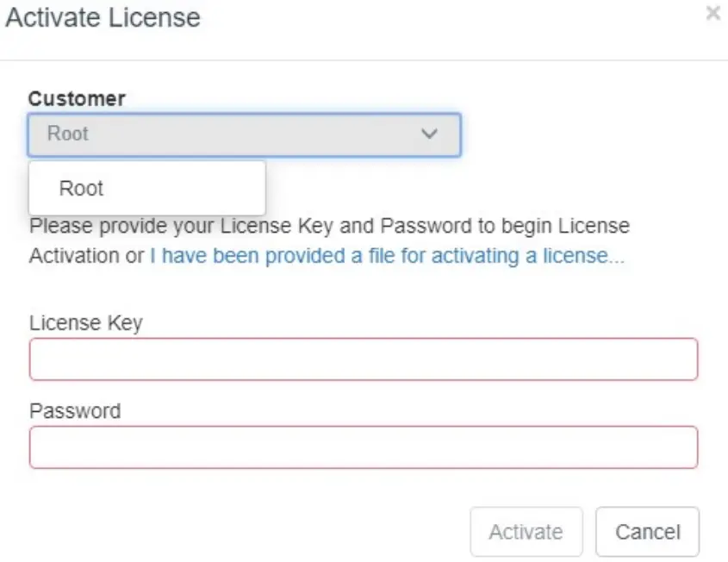Focus the Password input field
This screenshot has height=562, width=728.
[x=363, y=447]
